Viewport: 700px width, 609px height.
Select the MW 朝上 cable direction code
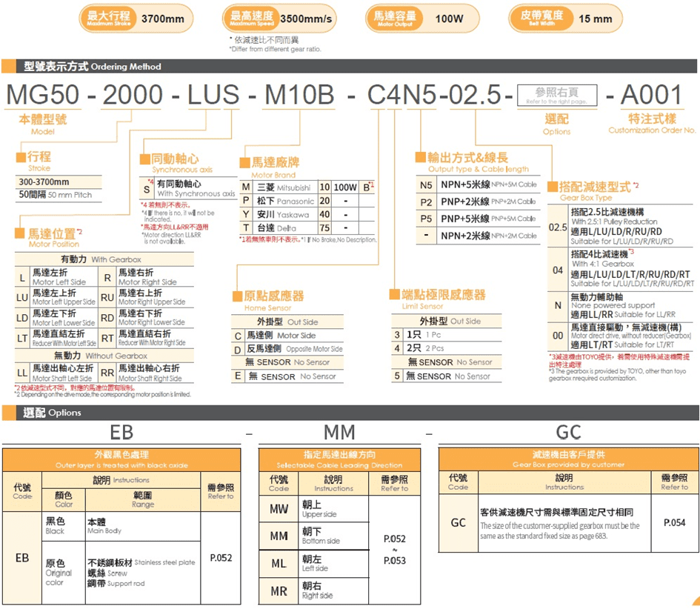(x=279, y=510)
